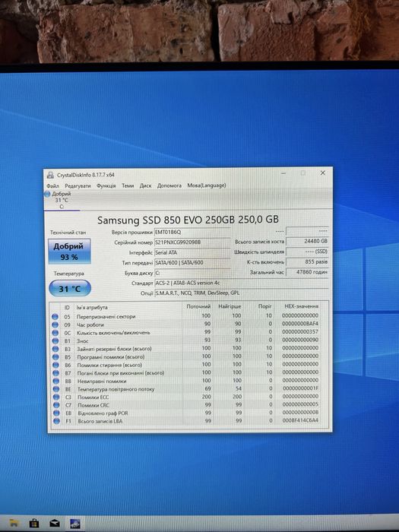399x532 pixels.
Task: Click the drive letter field C:
Action: click(192, 273)
